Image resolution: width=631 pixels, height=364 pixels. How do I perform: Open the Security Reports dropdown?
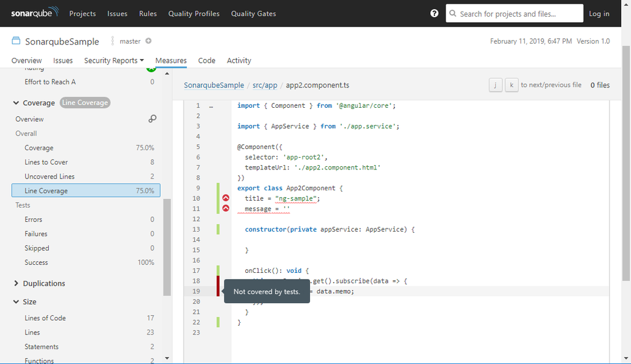114,60
